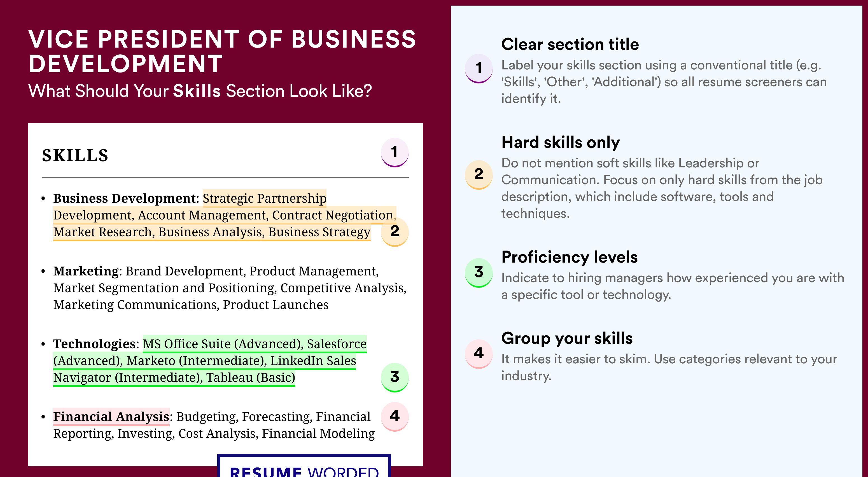Click the 'Group your skills' heading
The image size is (868, 477).
567,338
